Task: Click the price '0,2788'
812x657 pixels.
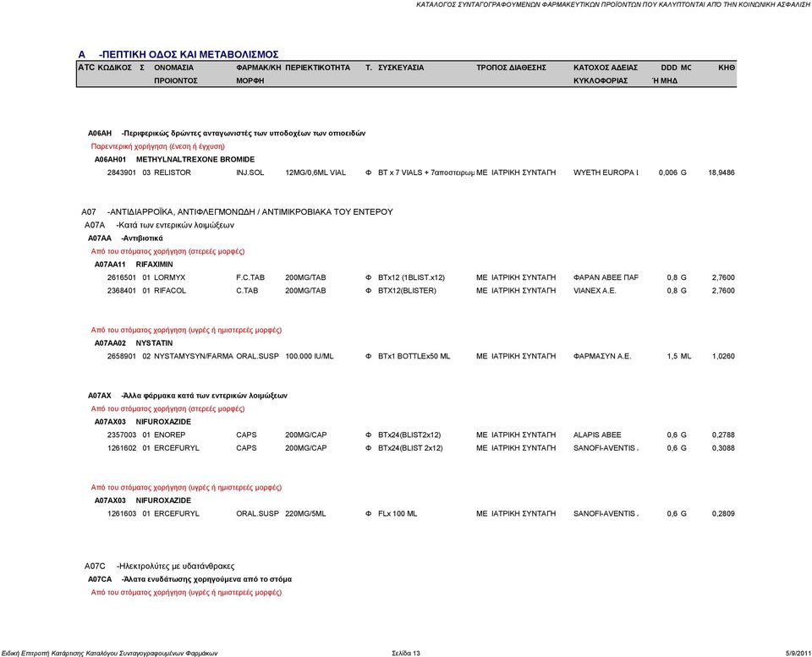Action: [x=723, y=435]
